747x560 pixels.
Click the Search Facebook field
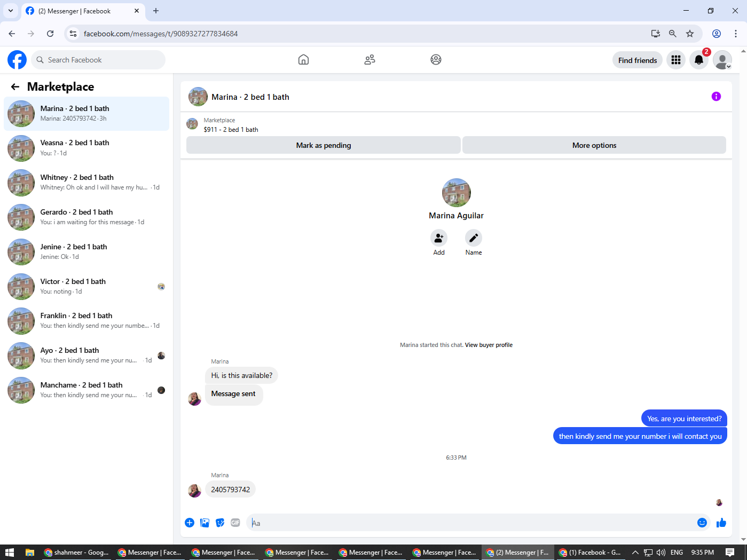click(98, 60)
